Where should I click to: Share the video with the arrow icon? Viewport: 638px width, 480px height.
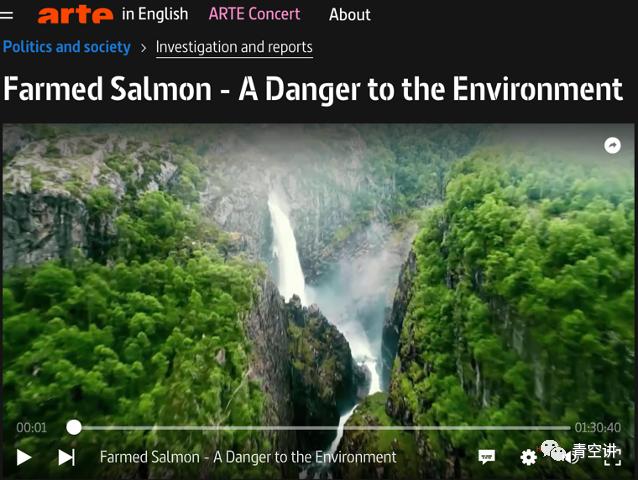(612, 145)
